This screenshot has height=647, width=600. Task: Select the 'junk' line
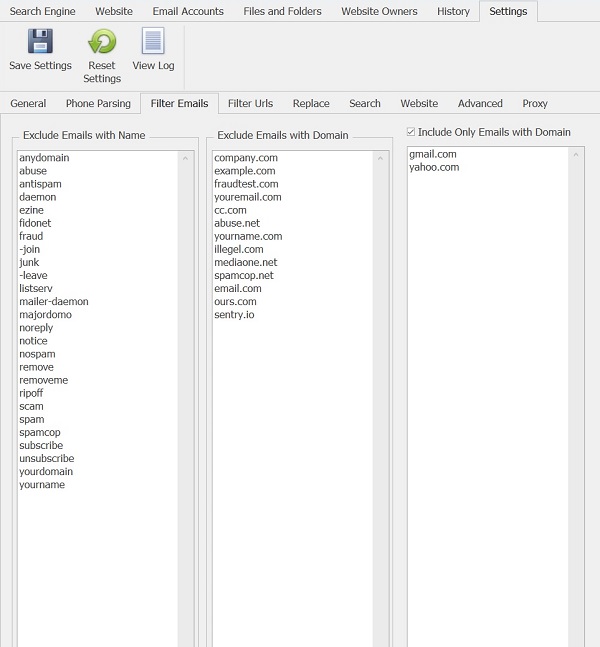(x=29, y=262)
